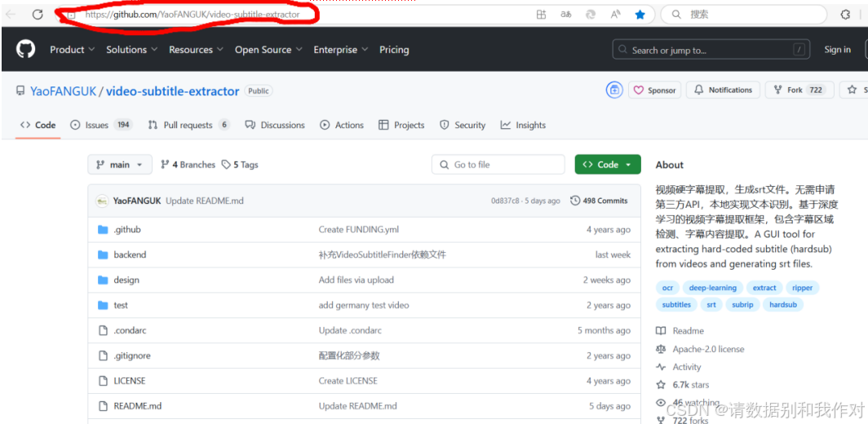The image size is (868, 424).
Task: Select the ocr topic tag
Action: tap(667, 288)
